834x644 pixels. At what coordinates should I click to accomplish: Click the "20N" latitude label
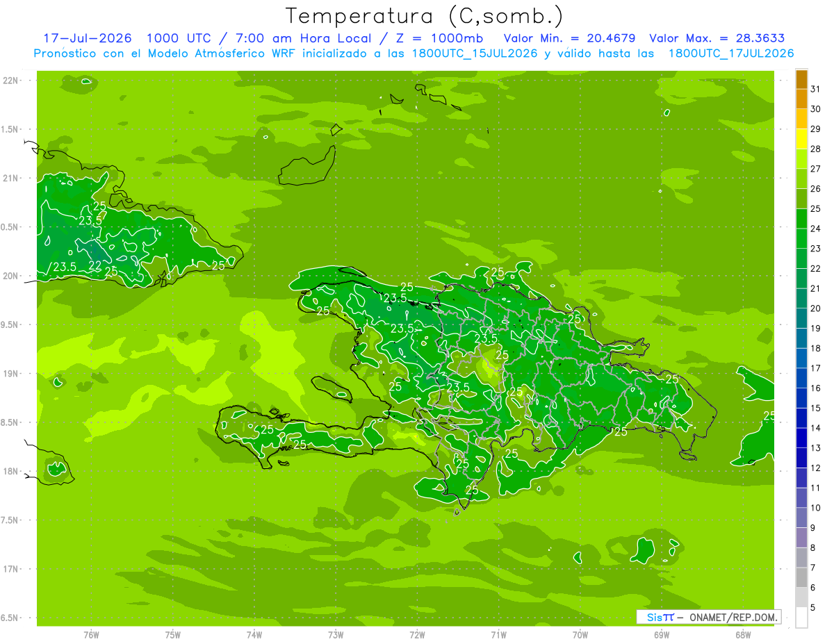tap(11, 276)
